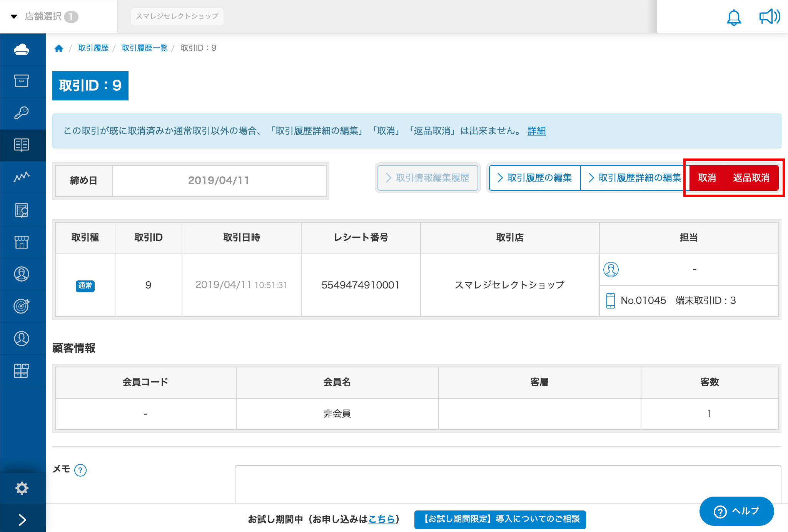Open the archive box icon in sidebar

[22, 81]
